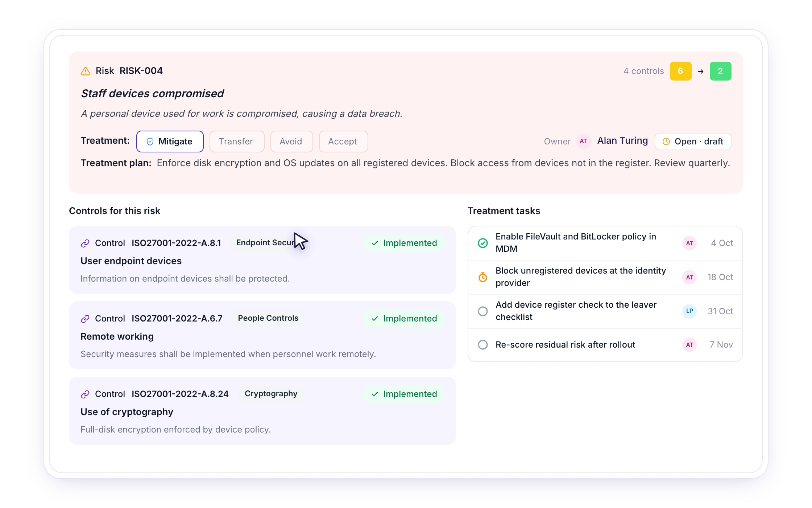Click the clock icon in Open draft status
The image size is (812, 508).
[x=666, y=142]
